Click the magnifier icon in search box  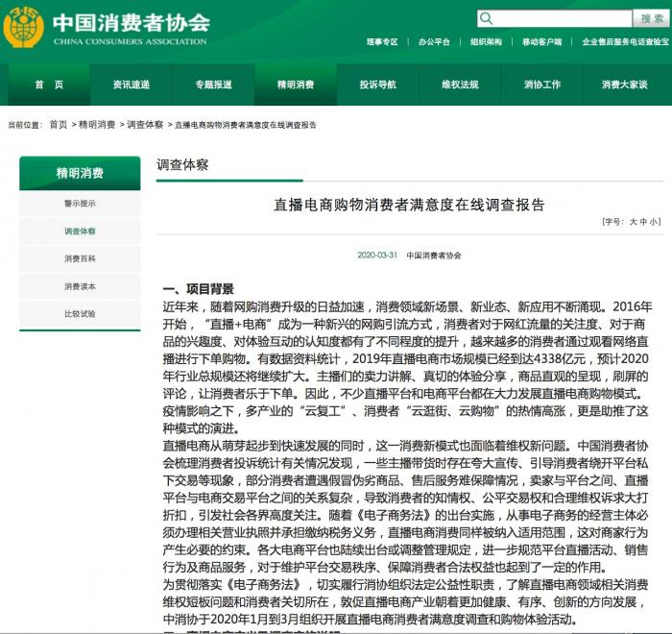pyautogui.click(x=488, y=19)
